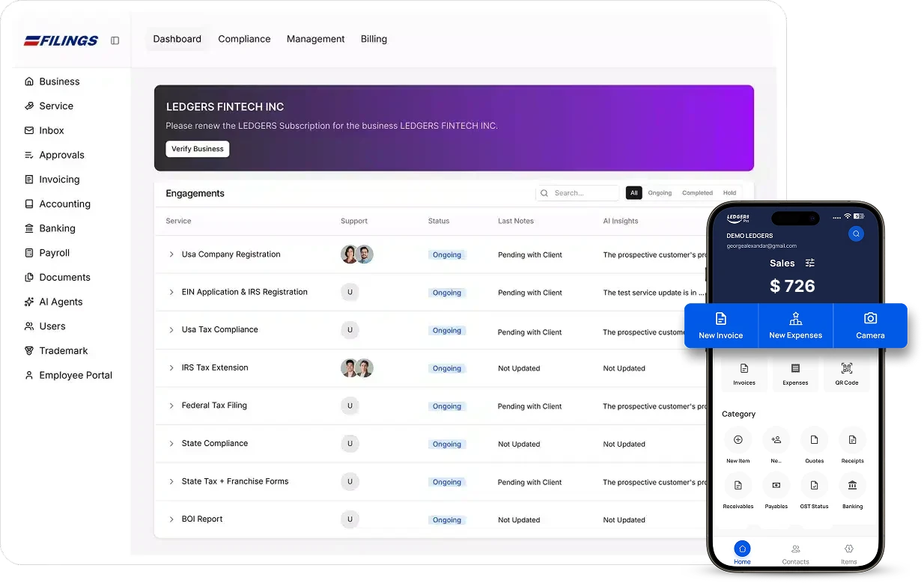Tap Banking category icon on phone

852,486
